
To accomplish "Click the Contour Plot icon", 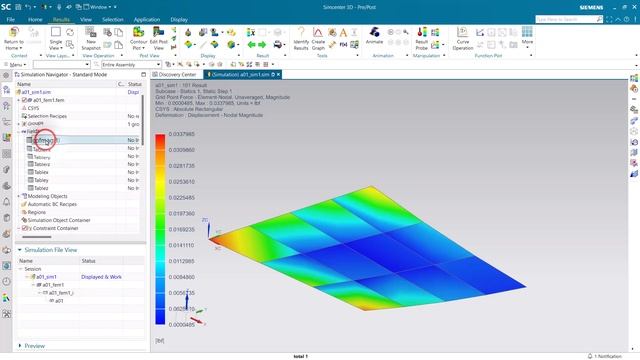I will [138, 32].
